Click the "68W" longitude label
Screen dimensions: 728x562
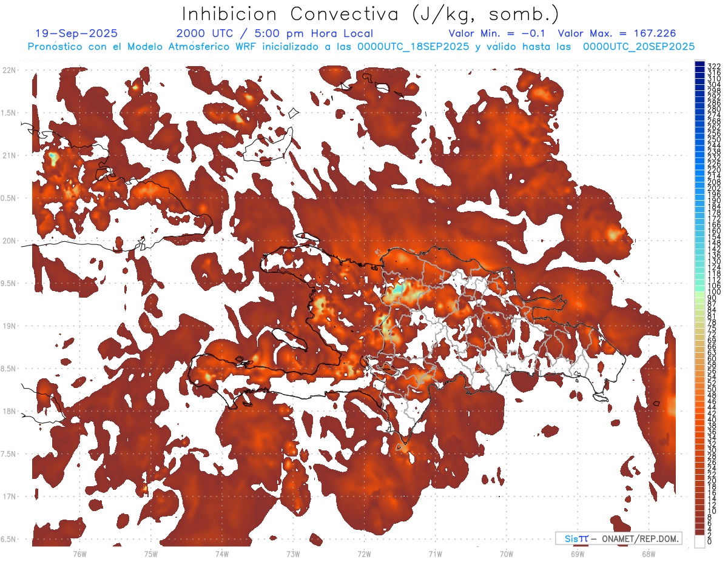[649, 554]
